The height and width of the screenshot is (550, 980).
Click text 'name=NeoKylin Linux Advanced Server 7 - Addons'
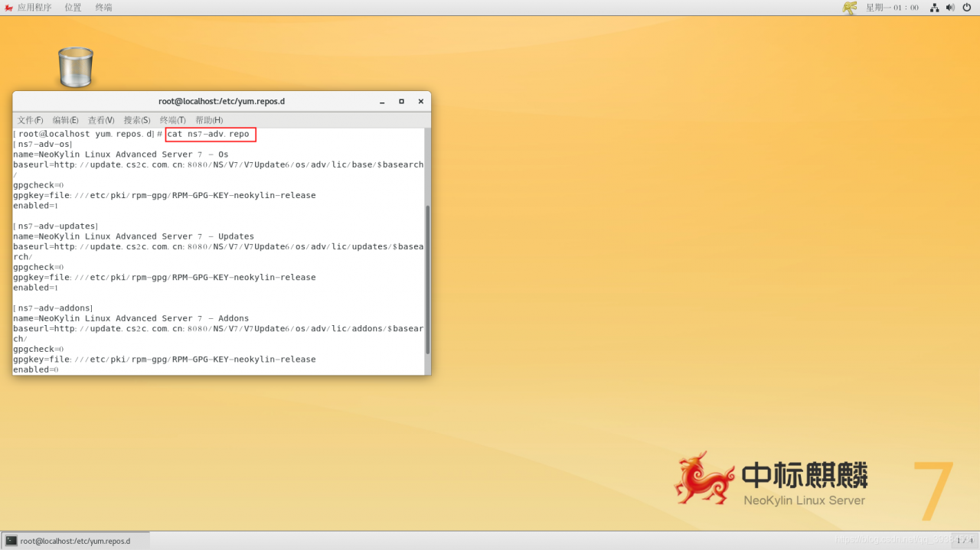point(131,318)
